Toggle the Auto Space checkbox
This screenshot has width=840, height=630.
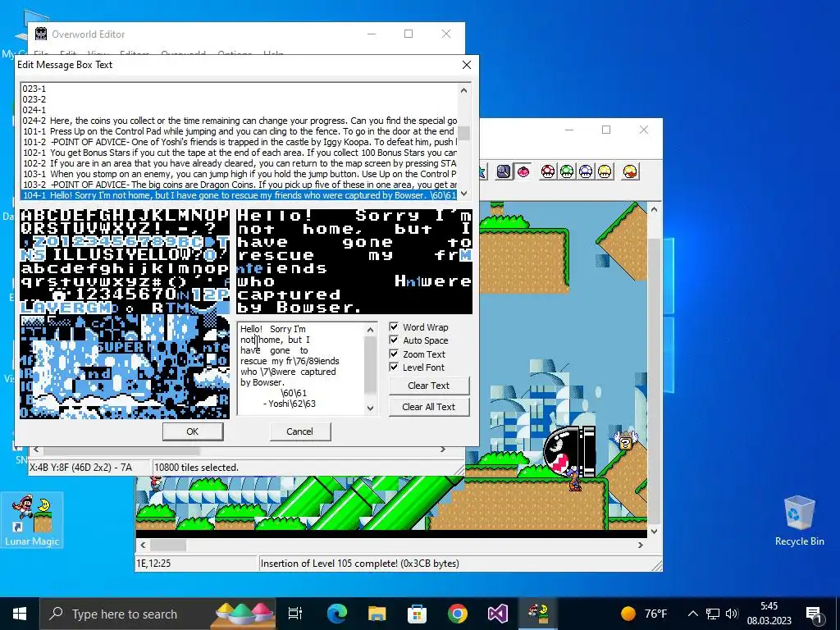(394, 340)
